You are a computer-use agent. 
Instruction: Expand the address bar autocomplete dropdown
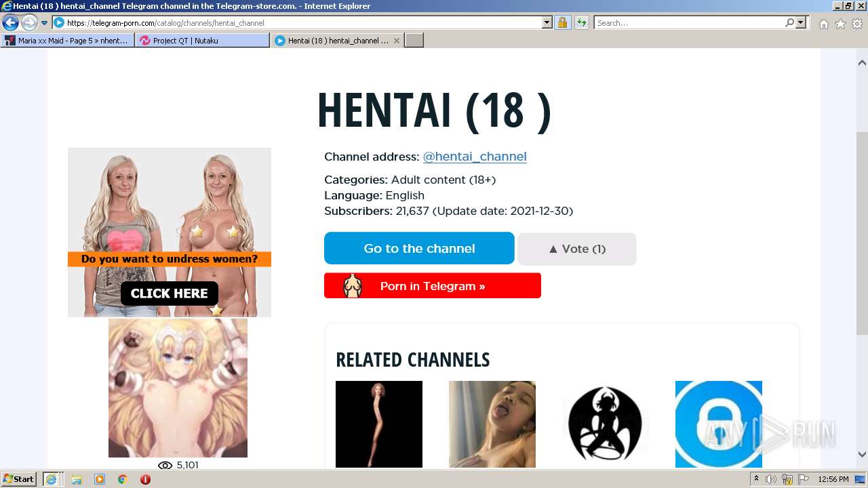(x=547, y=23)
